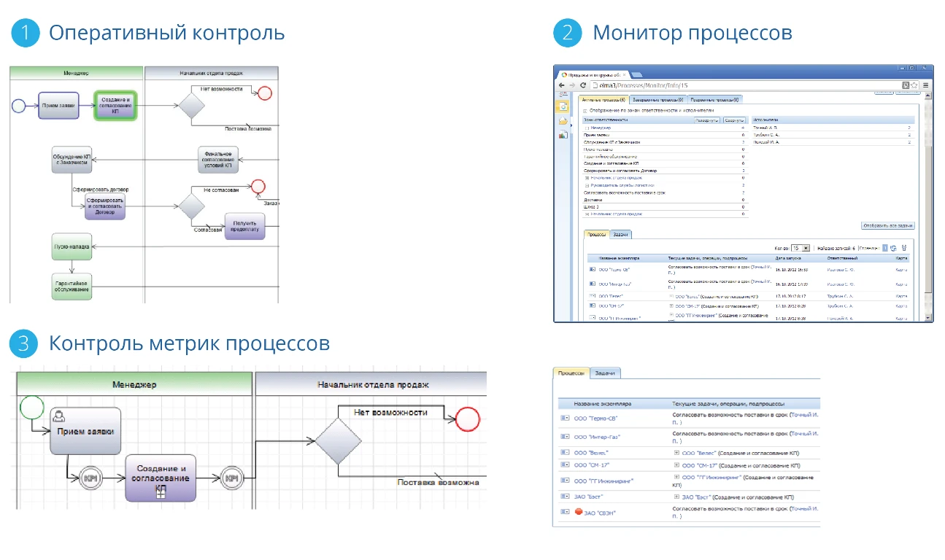Refresh the process list using the refresh icon
Viewport: 945px width, 560px height.
tap(893, 247)
